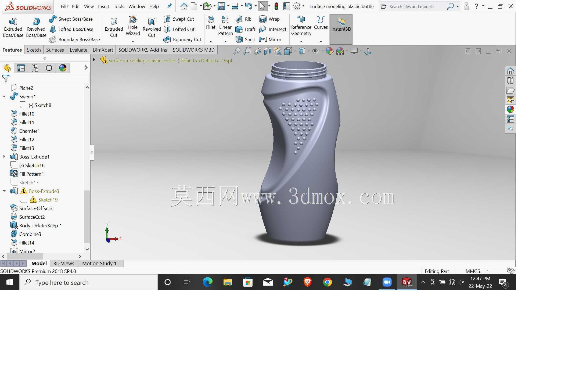Select the Chamfer1 feature
Screen dimensions: 565x392
coord(25,131)
